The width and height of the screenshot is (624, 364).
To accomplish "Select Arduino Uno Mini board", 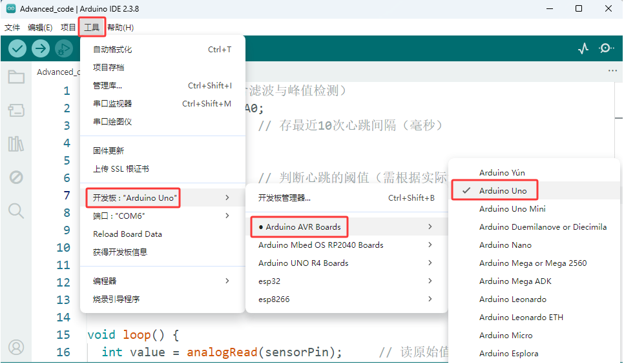I will point(534,209).
